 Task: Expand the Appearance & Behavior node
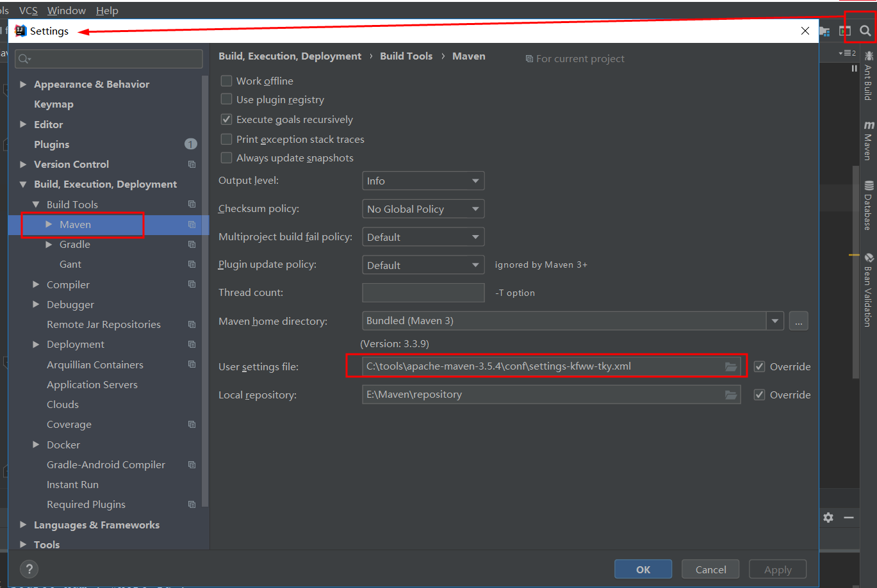tap(23, 84)
